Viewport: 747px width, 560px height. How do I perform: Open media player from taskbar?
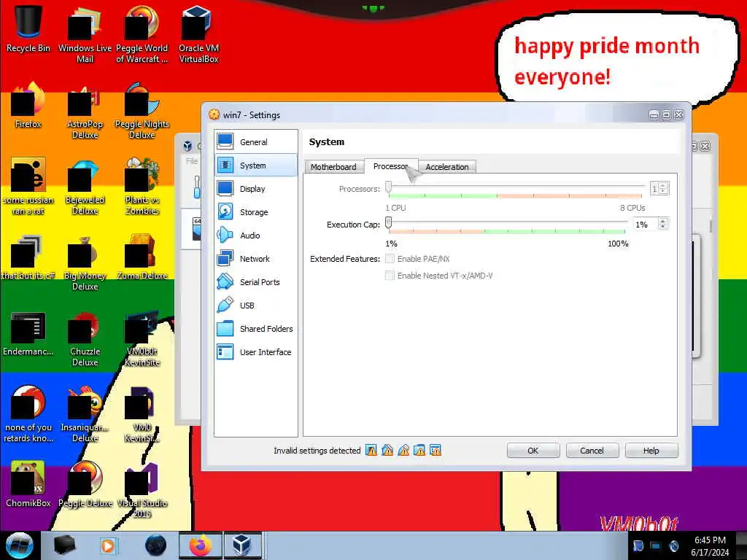(108, 545)
